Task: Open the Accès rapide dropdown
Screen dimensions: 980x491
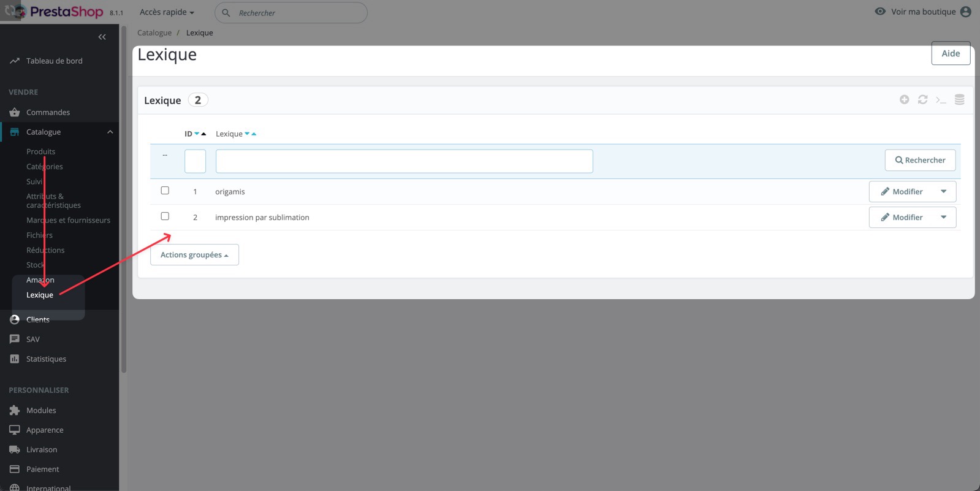Action: (167, 12)
